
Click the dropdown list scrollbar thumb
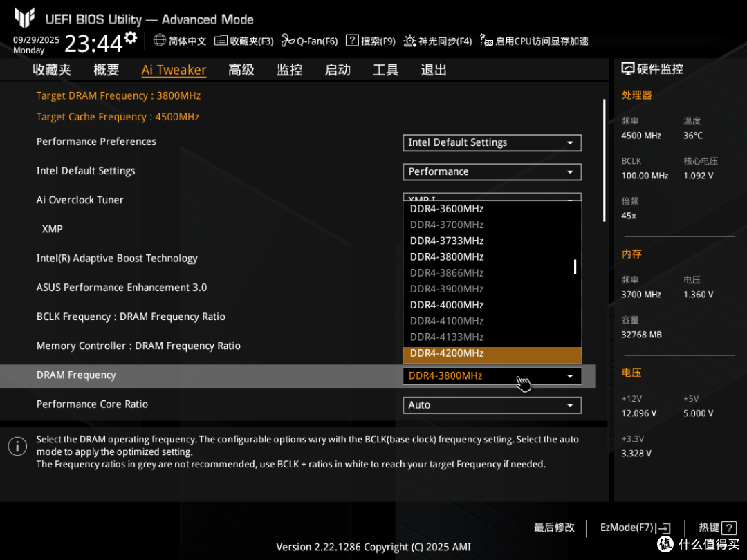tap(575, 267)
